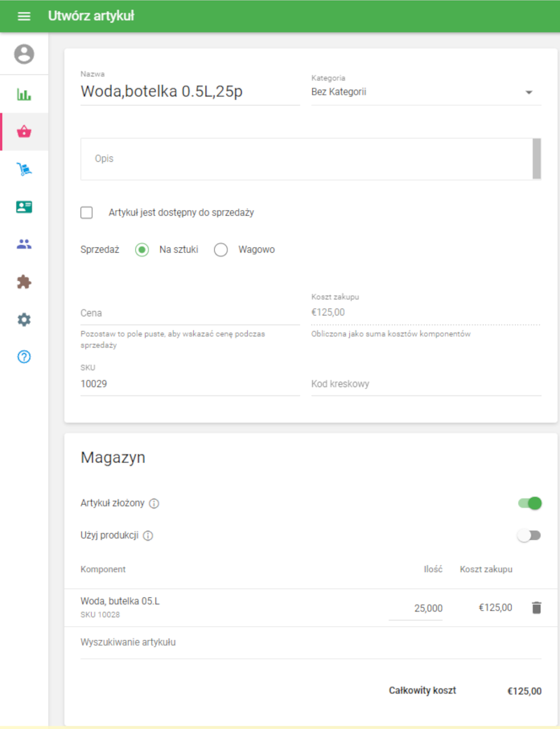This screenshot has width=560, height=729.
Task: Open the user account profile icon
Action: 24,54
